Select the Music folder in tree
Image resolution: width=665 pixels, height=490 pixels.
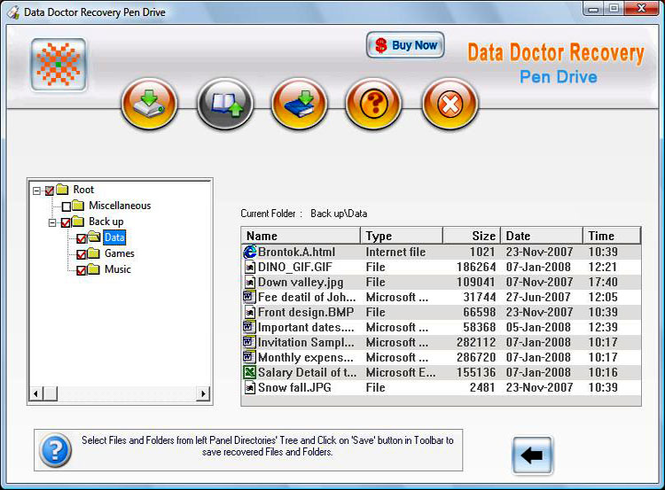point(117,269)
